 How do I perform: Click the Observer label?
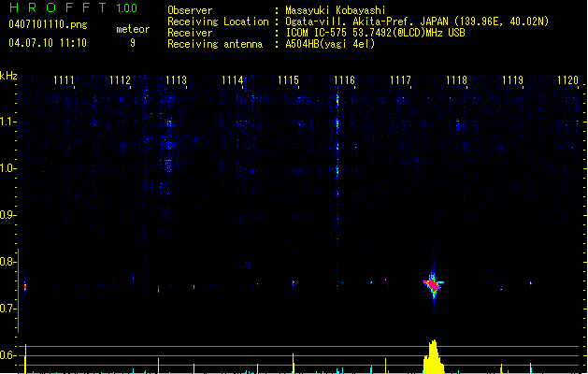pyautogui.click(x=190, y=10)
